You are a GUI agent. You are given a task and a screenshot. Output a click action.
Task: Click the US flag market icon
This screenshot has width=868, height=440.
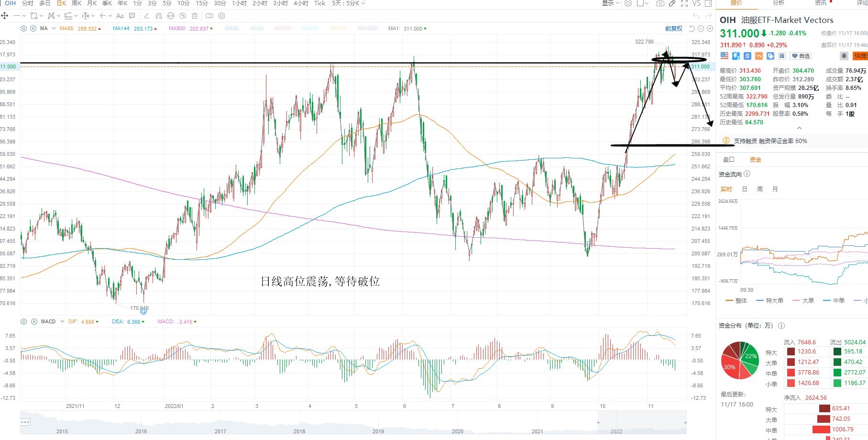725,56
